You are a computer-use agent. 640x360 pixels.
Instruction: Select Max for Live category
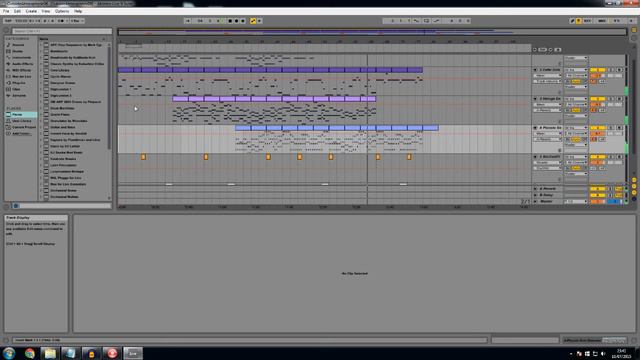click(x=22, y=77)
